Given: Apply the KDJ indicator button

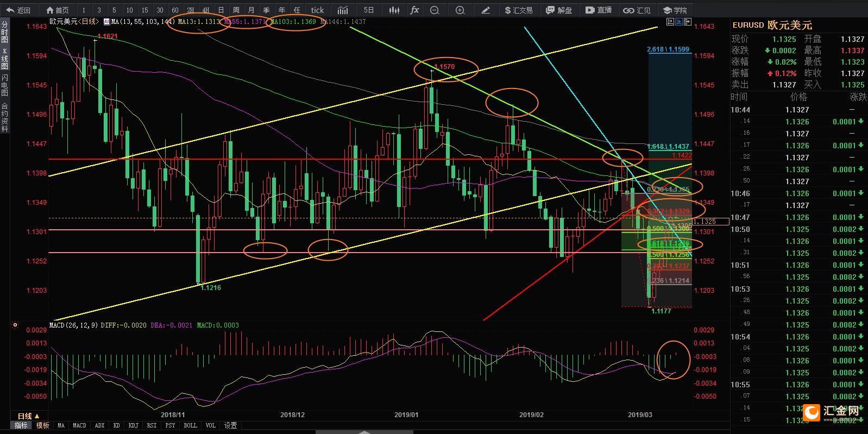Looking at the screenshot, I should 134,425.
